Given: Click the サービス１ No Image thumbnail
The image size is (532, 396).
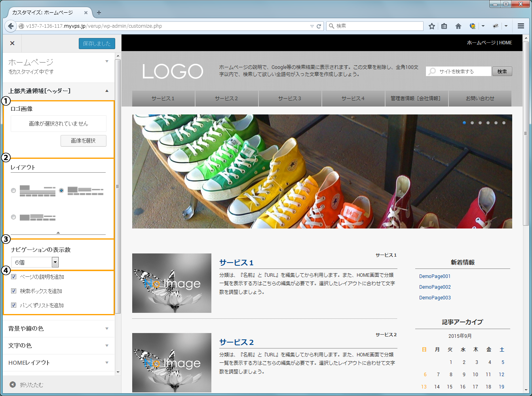Looking at the screenshot, I should pyautogui.click(x=172, y=283).
